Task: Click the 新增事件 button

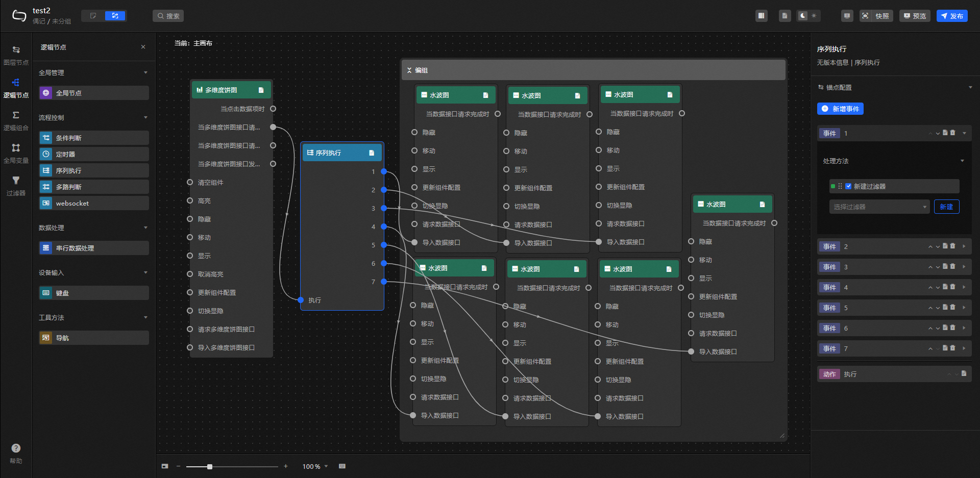Action: [840, 109]
